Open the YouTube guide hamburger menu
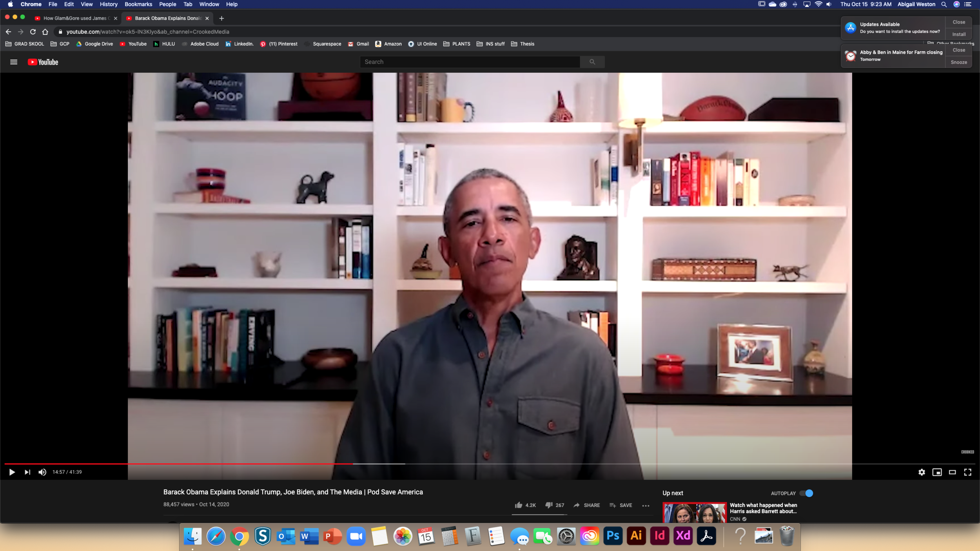 (14, 62)
